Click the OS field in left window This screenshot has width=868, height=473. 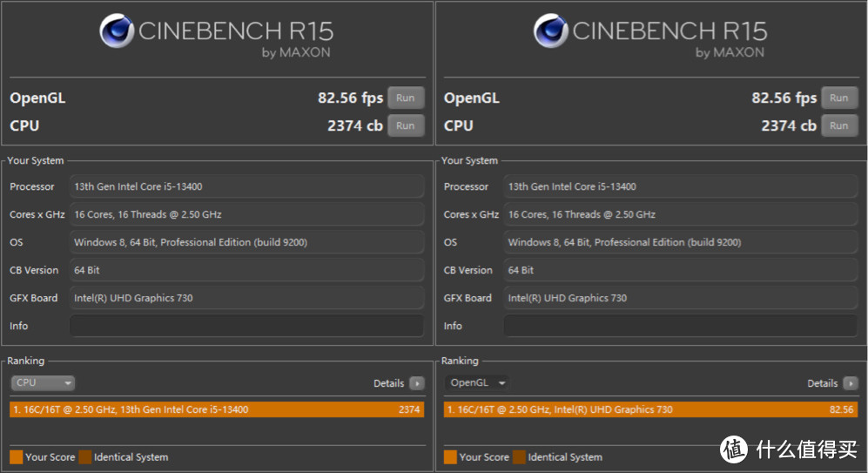point(247,242)
